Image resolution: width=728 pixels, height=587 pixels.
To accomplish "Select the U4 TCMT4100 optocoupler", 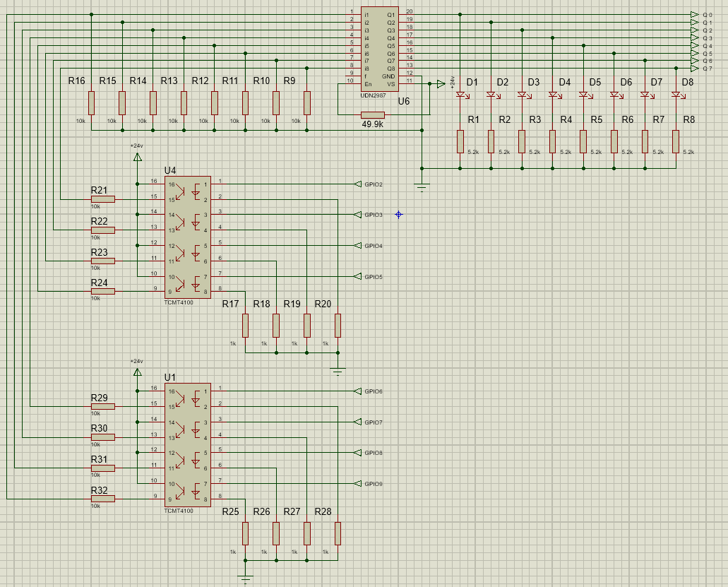I will [187, 238].
